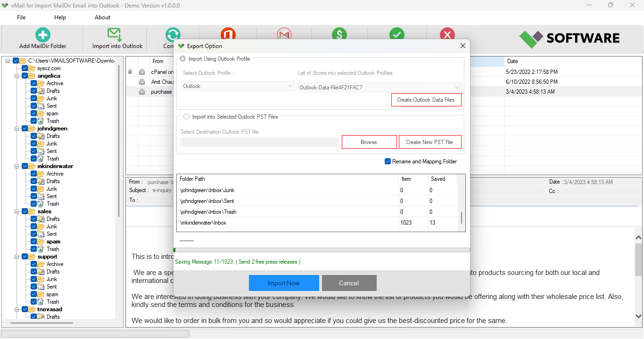The image size is (644, 339).
Task: Click the Create New PST File button
Action: click(429, 142)
